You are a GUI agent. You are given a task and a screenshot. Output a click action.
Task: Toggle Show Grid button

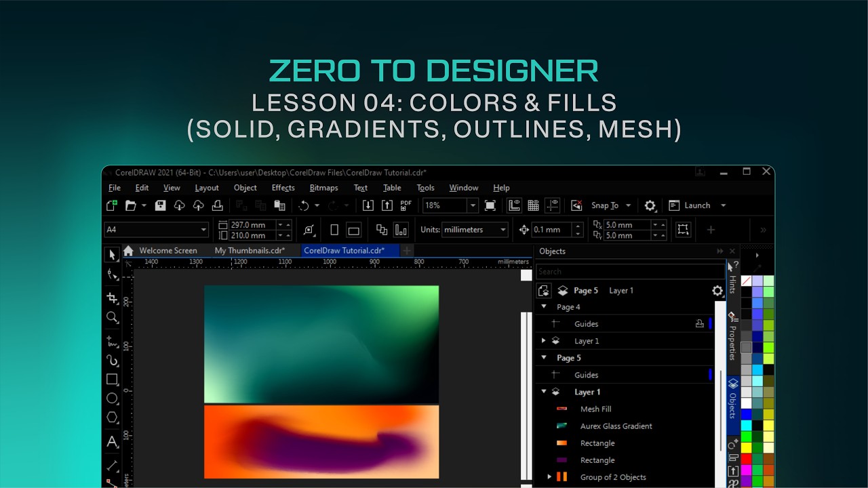tap(533, 205)
